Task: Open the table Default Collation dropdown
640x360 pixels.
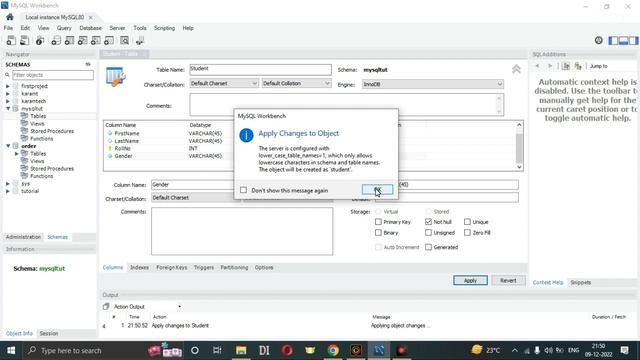Action: pos(296,83)
